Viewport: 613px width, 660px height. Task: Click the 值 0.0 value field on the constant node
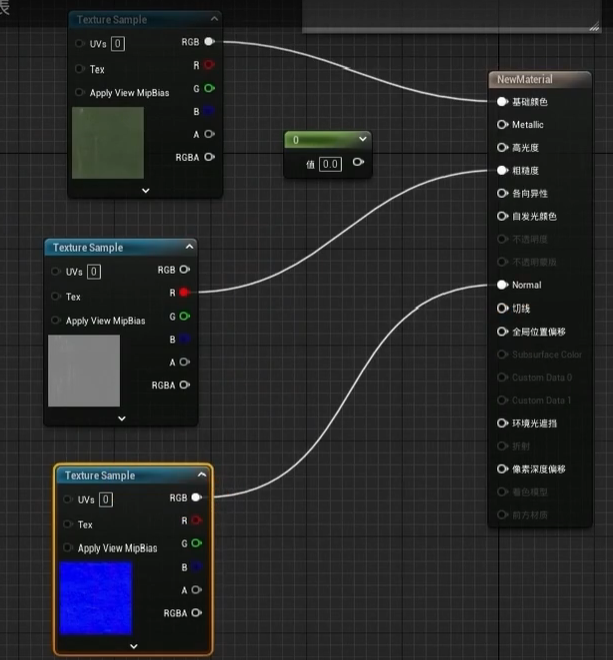click(x=330, y=164)
